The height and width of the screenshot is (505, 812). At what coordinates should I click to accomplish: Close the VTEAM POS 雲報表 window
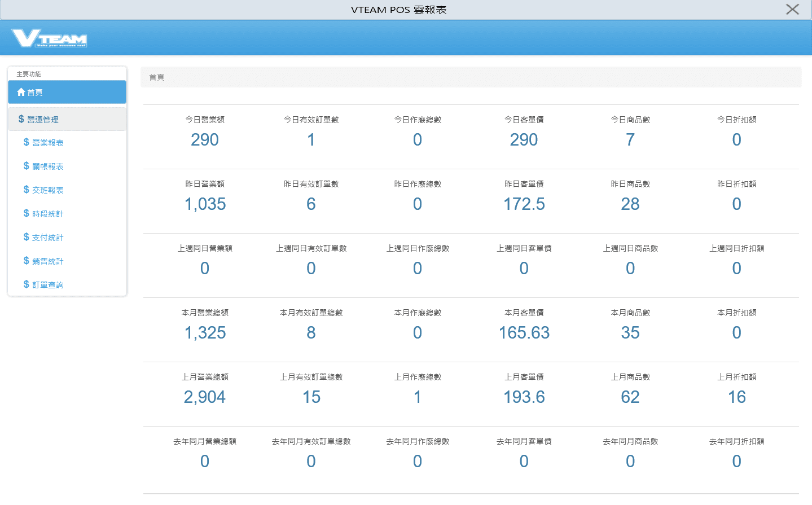point(792,10)
